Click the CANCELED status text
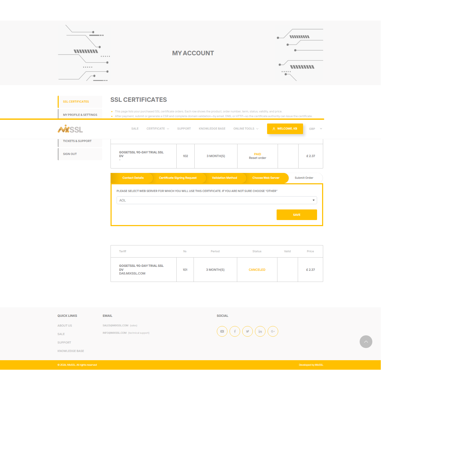 (x=257, y=270)
